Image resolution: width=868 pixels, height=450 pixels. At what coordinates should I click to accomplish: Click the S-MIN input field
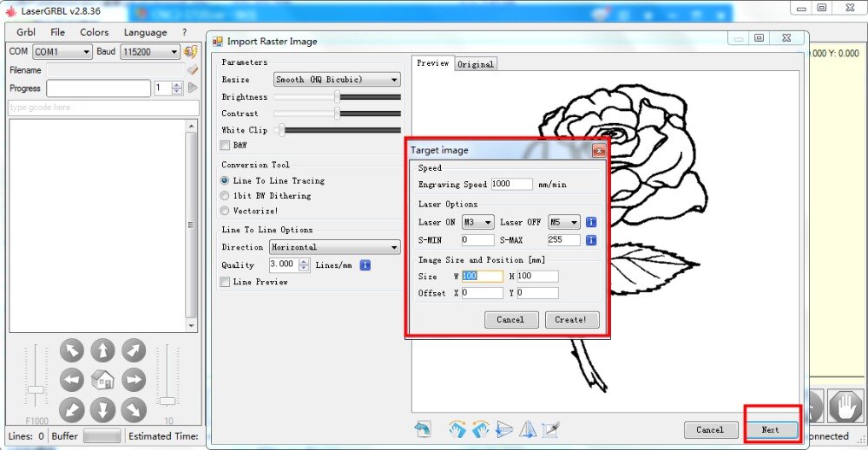[477, 240]
